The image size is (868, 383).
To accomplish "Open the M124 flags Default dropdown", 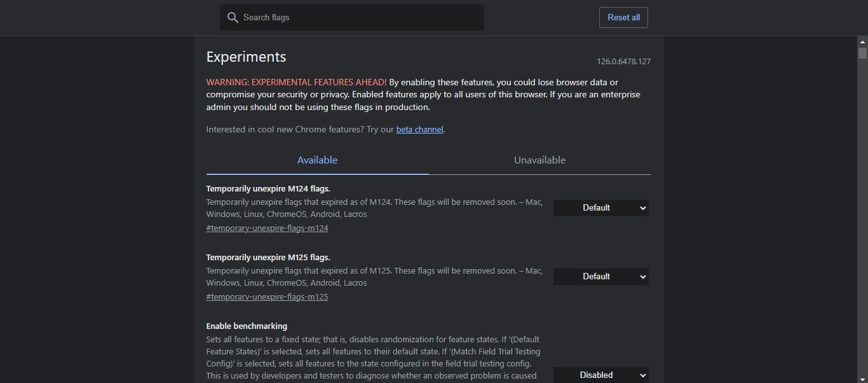I will click(600, 208).
